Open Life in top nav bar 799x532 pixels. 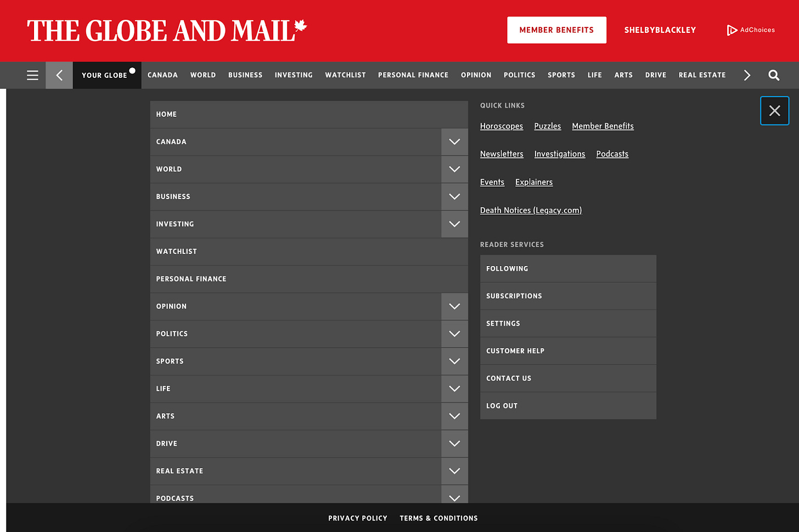pos(595,75)
